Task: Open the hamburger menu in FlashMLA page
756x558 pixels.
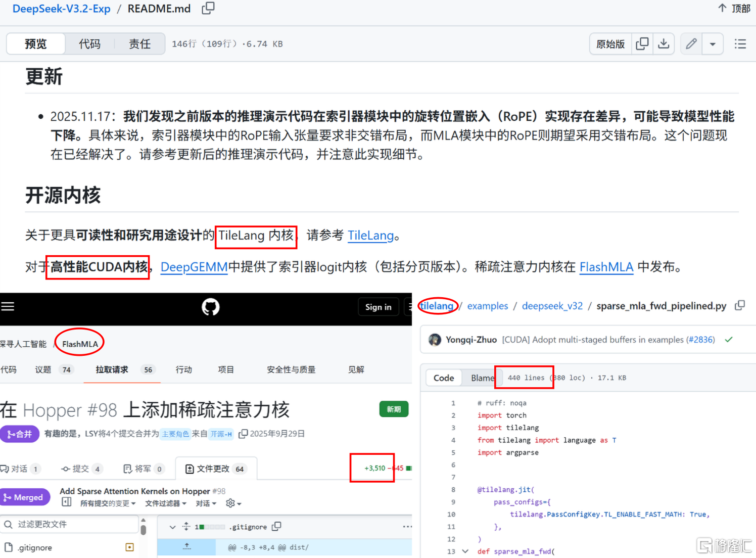Action: (x=8, y=306)
